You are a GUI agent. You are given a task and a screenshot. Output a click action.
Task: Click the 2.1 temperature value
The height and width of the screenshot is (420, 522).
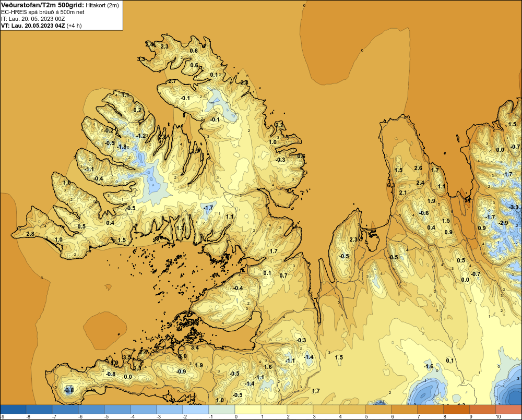(x=403, y=193)
